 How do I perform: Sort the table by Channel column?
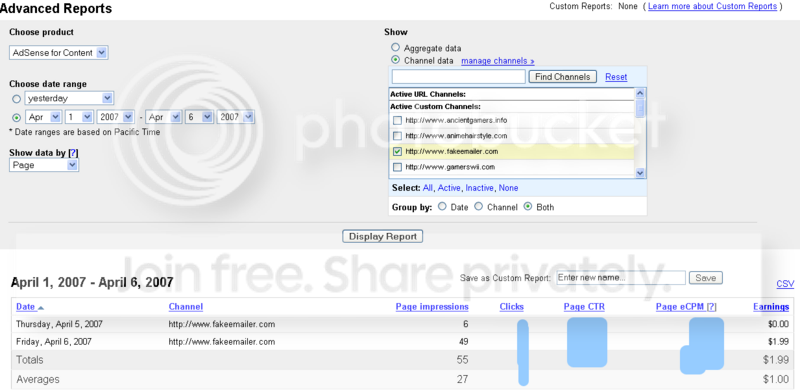tap(186, 307)
